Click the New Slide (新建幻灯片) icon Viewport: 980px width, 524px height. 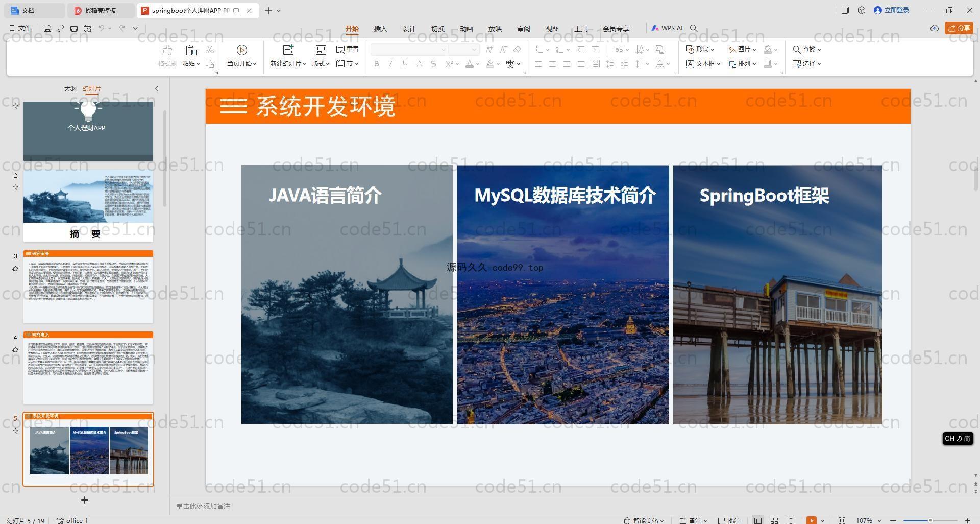[288, 50]
